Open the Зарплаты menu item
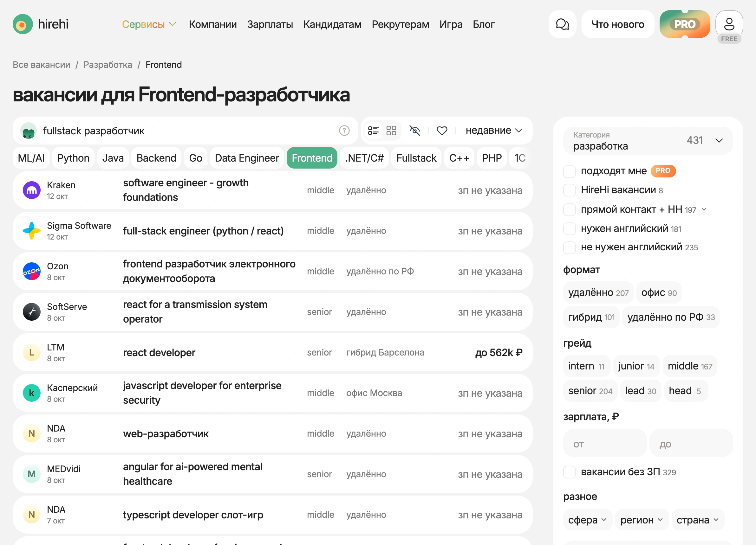Image resolution: width=756 pixels, height=545 pixels. click(270, 24)
